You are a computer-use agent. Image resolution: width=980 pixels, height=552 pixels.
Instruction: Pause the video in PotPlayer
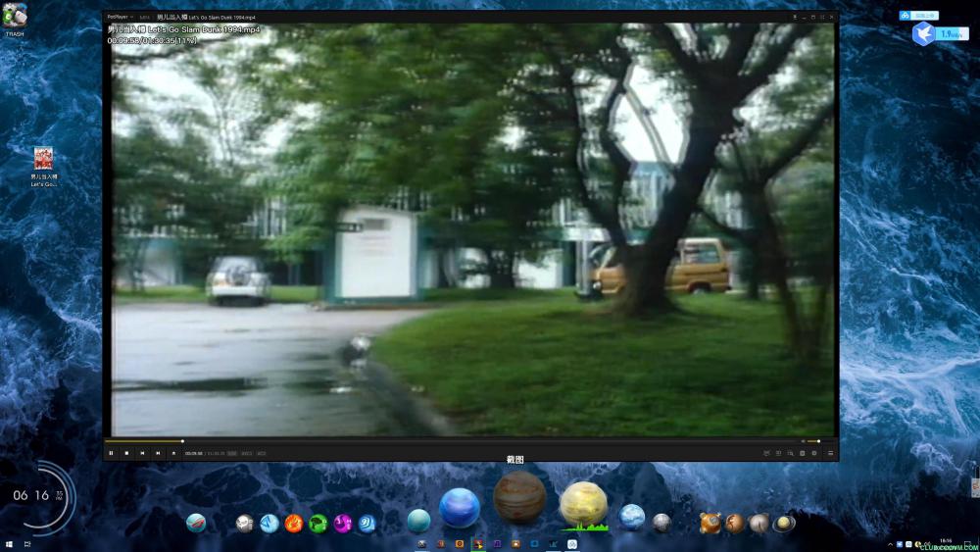point(112,453)
